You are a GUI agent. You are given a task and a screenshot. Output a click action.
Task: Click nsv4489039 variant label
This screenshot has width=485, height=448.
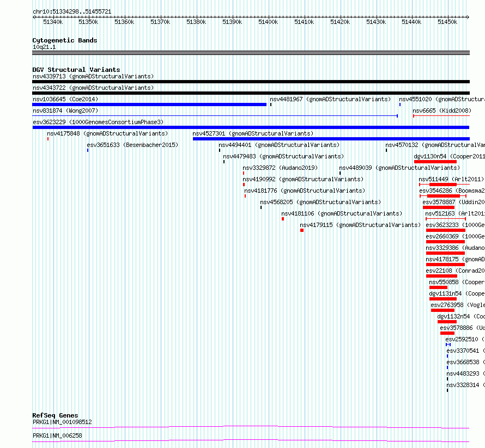click(x=399, y=168)
